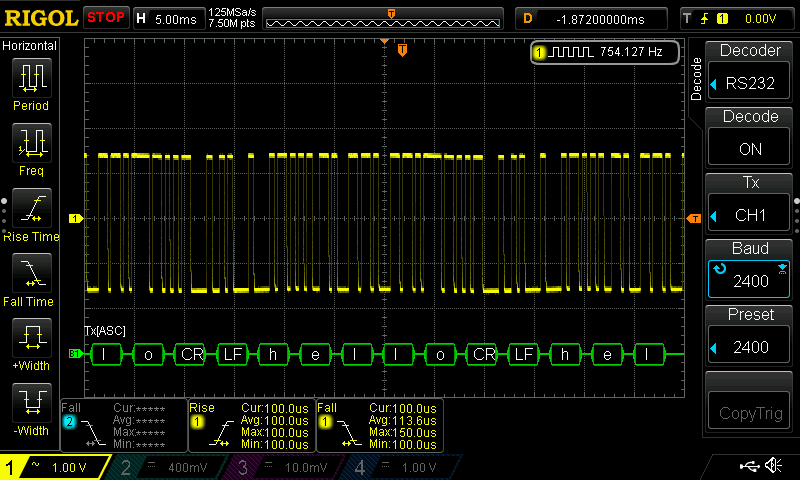Click the fall time icon in channel 2 measurement
Viewport: 800px width, 480px height.
93,433
